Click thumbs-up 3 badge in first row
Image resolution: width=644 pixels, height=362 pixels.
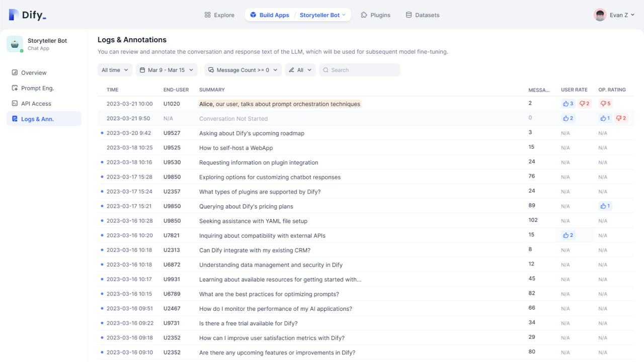(568, 104)
